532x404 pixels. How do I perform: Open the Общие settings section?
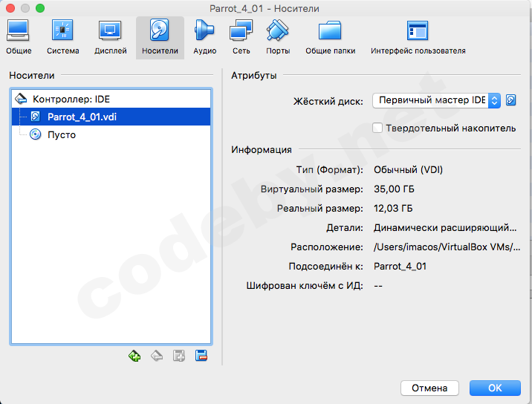(x=19, y=37)
